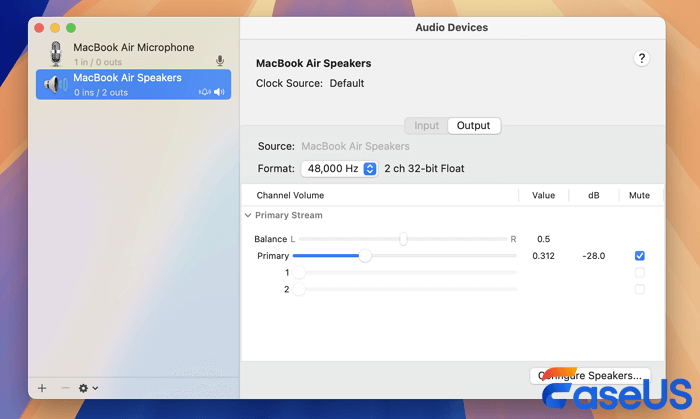The height and width of the screenshot is (419, 700).
Task: Click the MacBook Air Speakers device icon
Action: tap(55, 84)
